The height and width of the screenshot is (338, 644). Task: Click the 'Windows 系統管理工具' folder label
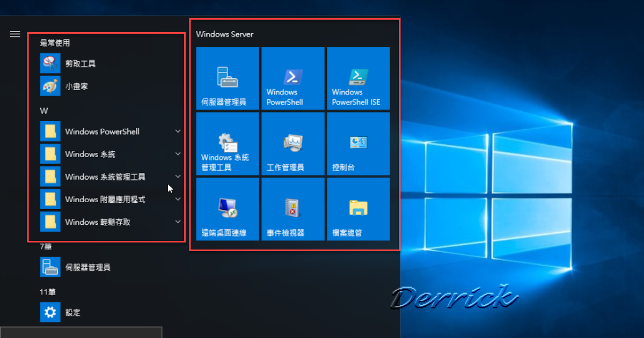(x=105, y=177)
